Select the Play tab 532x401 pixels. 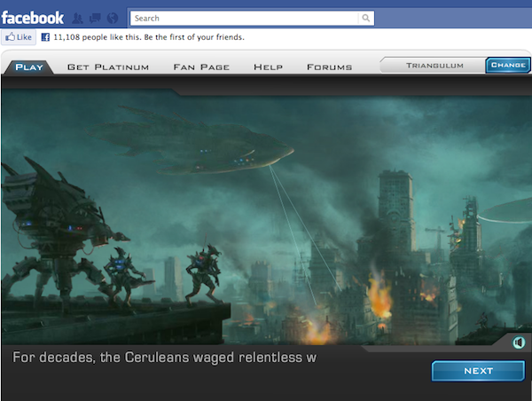point(29,67)
